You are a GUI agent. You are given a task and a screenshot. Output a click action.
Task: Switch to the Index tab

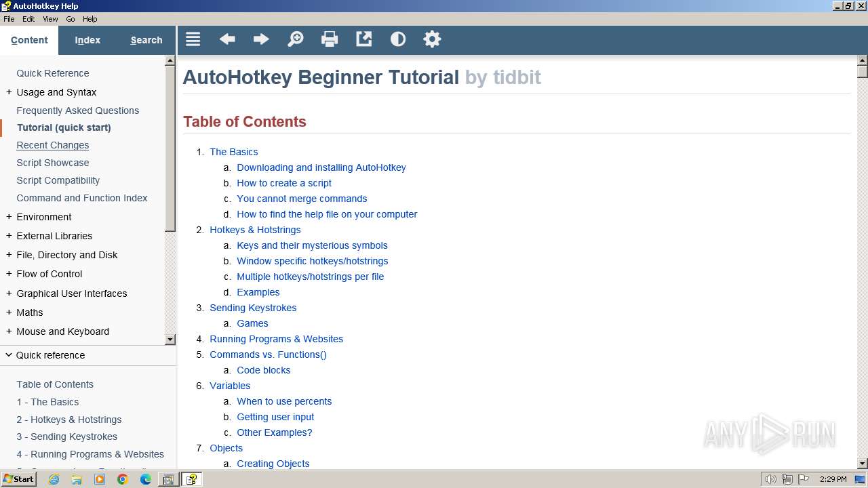pyautogui.click(x=87, y=40)
